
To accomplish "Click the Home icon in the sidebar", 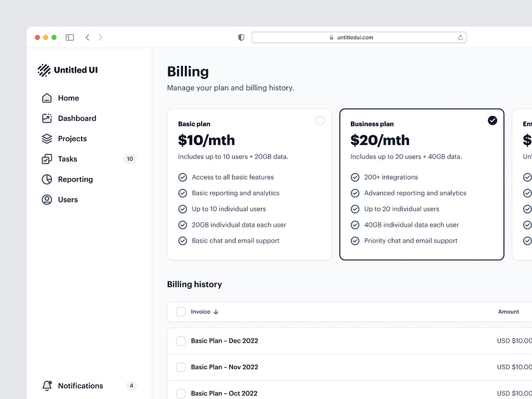I will tap(47, 98).
